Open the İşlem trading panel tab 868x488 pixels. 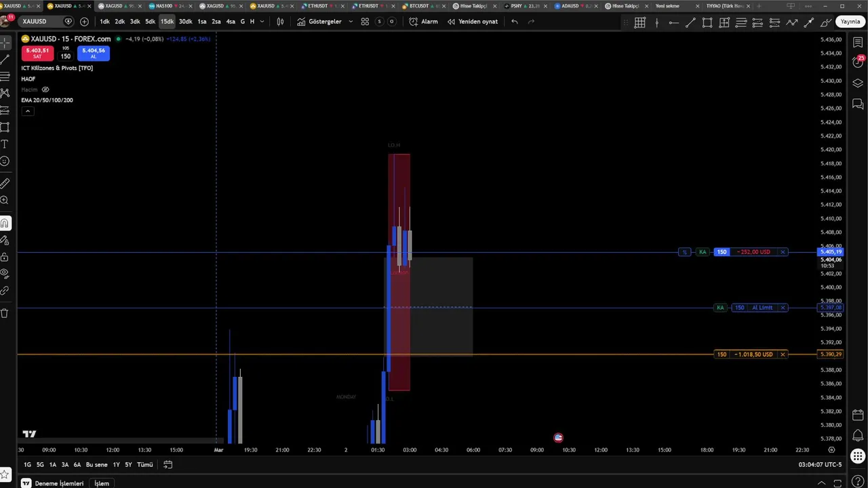pyautogui.click(x=102, y=483)
